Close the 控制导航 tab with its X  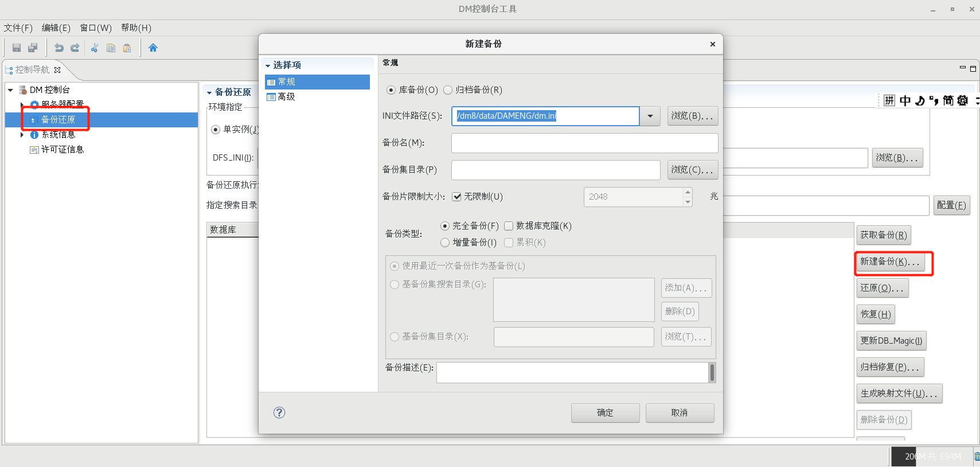57,70
